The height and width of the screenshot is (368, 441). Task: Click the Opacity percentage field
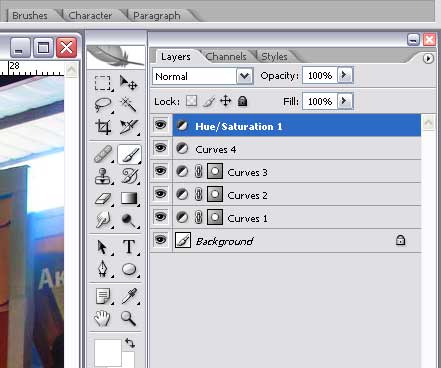[x=320, y=75]
